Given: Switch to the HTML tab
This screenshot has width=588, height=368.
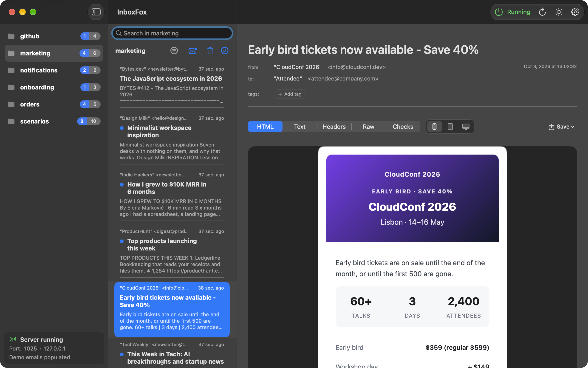Looking at the screenshot, I should 265,126.
